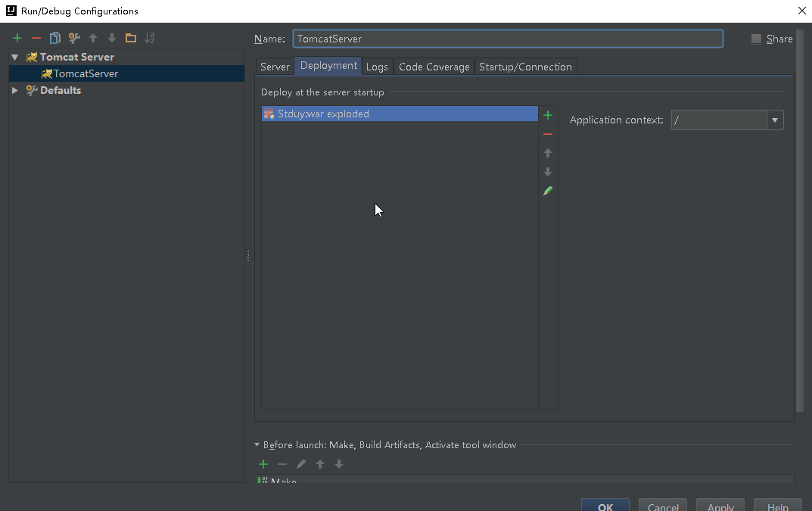The height and width of the screenshot is (511, 812).
Task: Add new configuration with green plus
Action: (x=17, y=38)
